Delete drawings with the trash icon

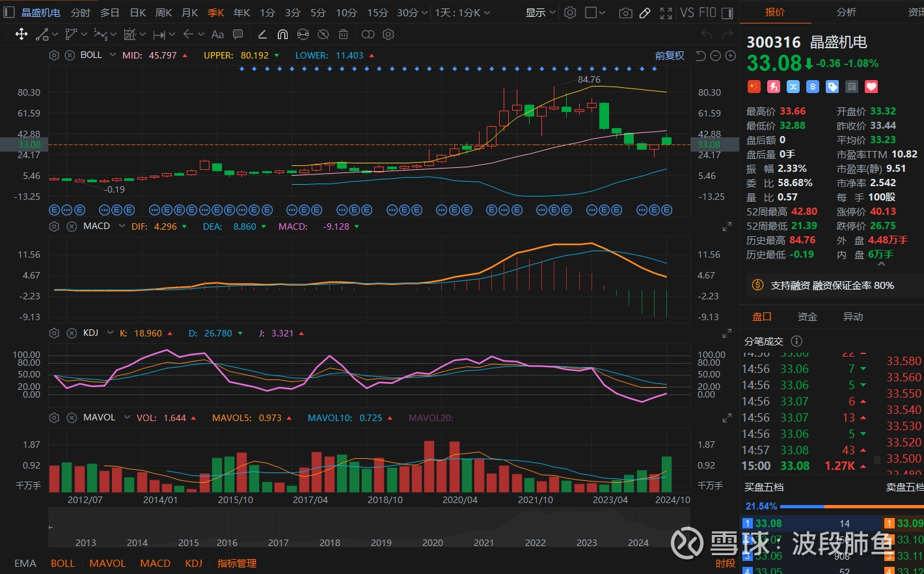pyautogui.click(x=344, y=34)
